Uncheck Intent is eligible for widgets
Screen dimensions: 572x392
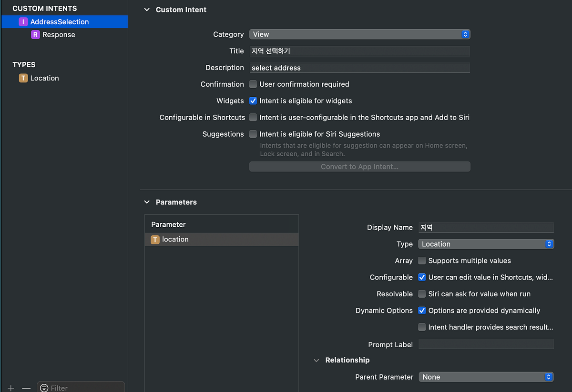(x=253, y=101)
